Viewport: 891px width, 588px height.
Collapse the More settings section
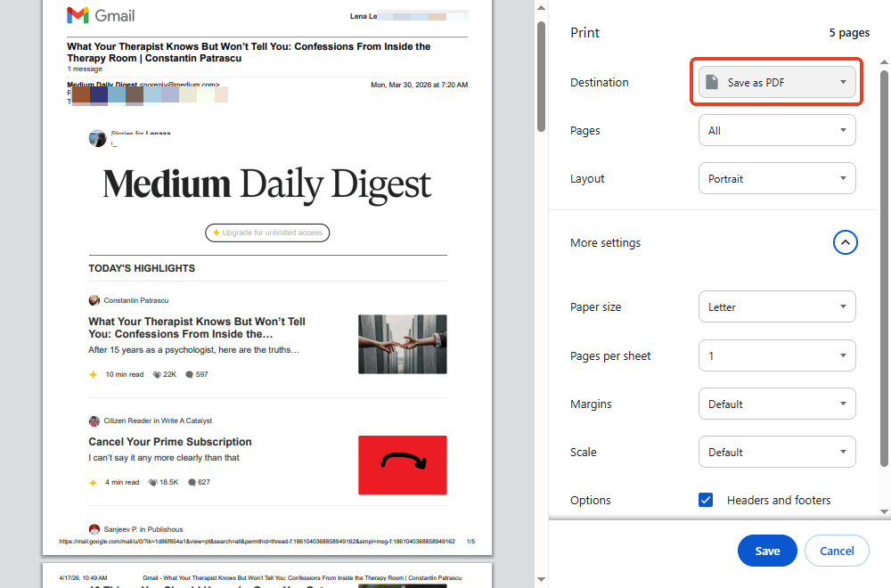pyautogui.click(x=845, y=242)
